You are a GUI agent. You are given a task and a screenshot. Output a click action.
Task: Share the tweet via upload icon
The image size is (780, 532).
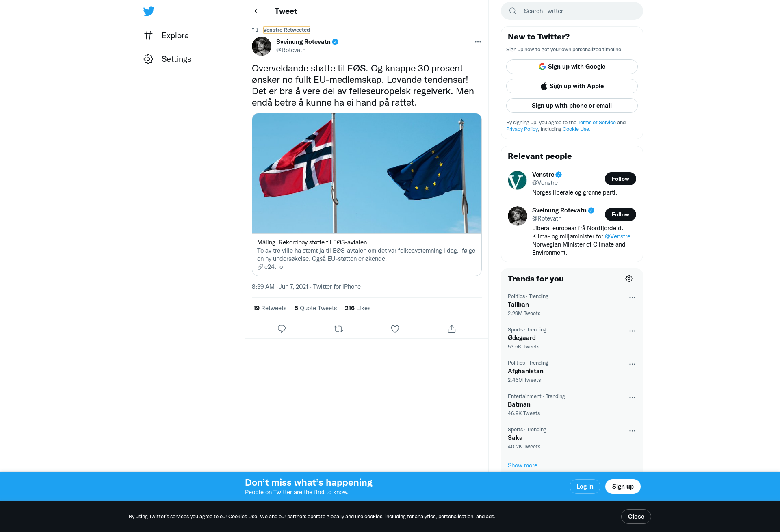pyautogui.click(x=452, y=329)
